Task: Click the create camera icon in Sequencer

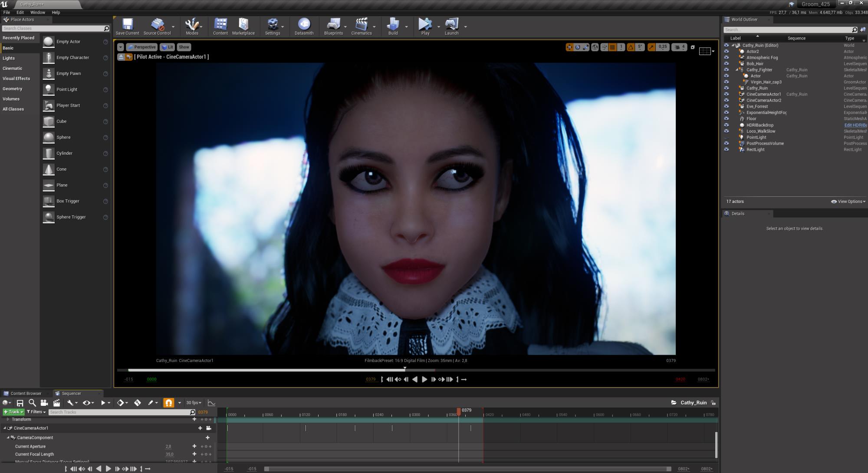Action: (x=44, y=403)
